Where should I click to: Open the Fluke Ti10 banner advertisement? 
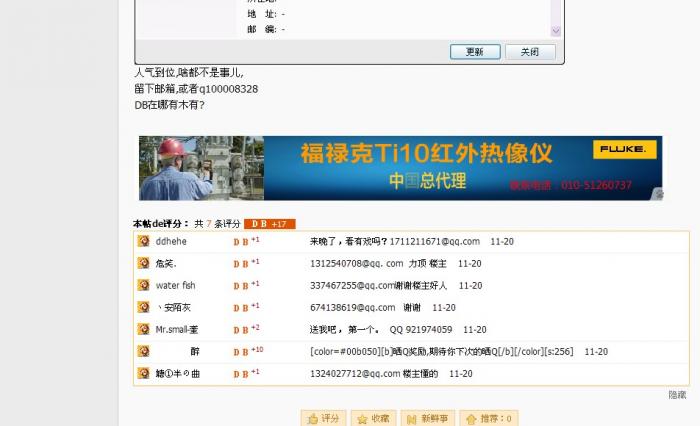tap(400, 168)
